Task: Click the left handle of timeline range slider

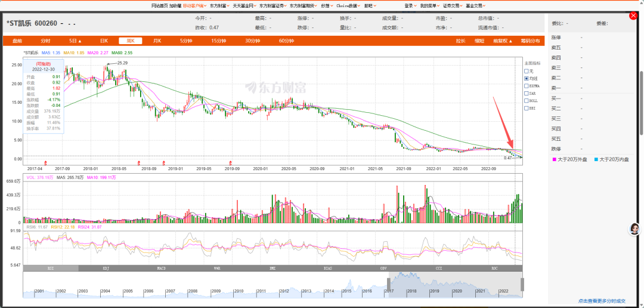Action: pyautogui.click(x=389, y=284)
